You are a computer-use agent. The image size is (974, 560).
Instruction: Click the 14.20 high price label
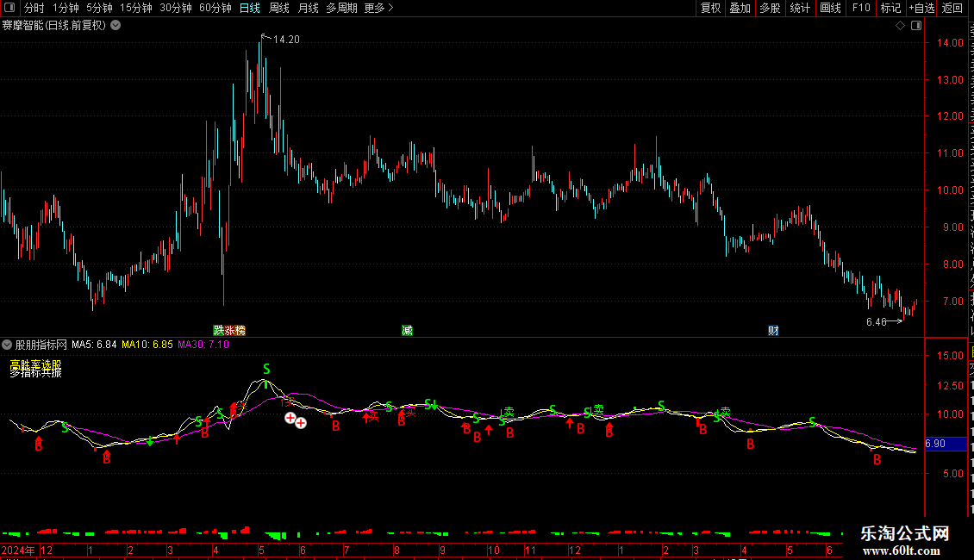pos(286,39)
